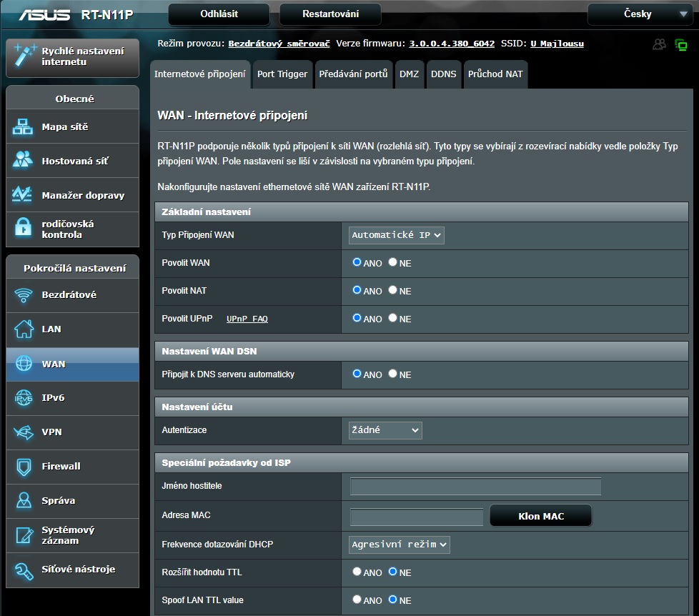699x616 pixels.
Task: Set Povolit NAT to NE
Action: tap(392, 290)
